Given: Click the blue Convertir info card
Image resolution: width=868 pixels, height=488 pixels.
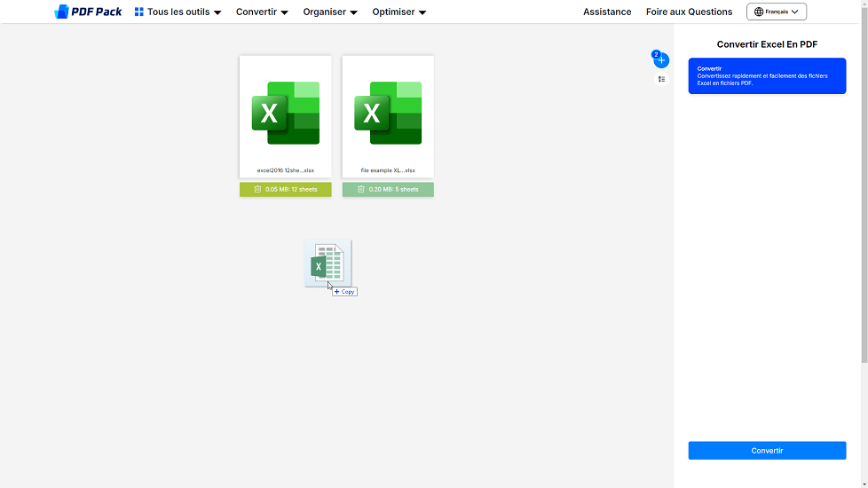Looking at the screenshot, I should [767, 76].
